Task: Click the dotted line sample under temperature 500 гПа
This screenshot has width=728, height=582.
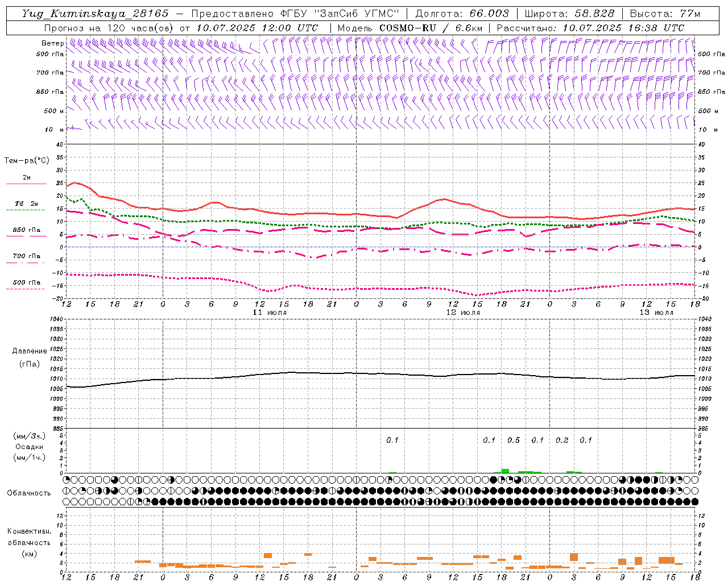Action: tap(26, 289)
